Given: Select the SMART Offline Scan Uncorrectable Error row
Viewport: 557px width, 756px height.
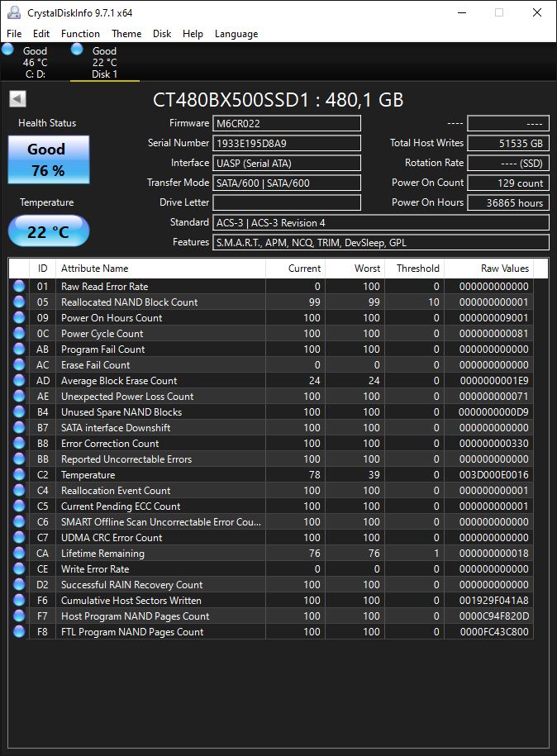Looking at the screenshot, I should coord(271,522).
